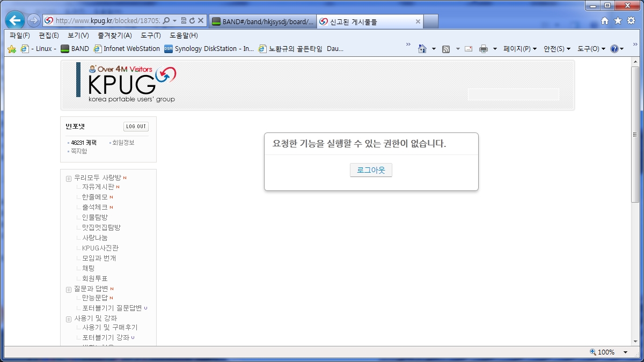Open the 도구(O) command bar dropdown
The height and width of the screenshot is (362, 644).
(x=591, y=49)
